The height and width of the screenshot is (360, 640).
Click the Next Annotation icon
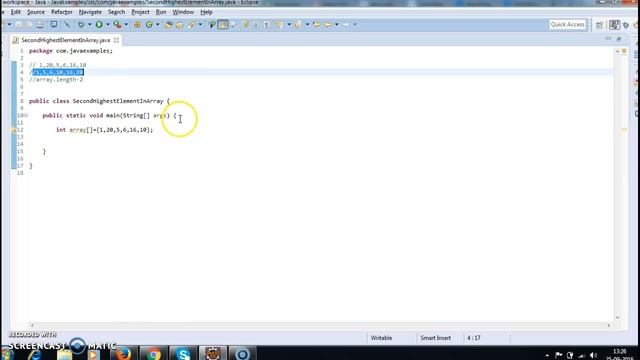point(280,24)
